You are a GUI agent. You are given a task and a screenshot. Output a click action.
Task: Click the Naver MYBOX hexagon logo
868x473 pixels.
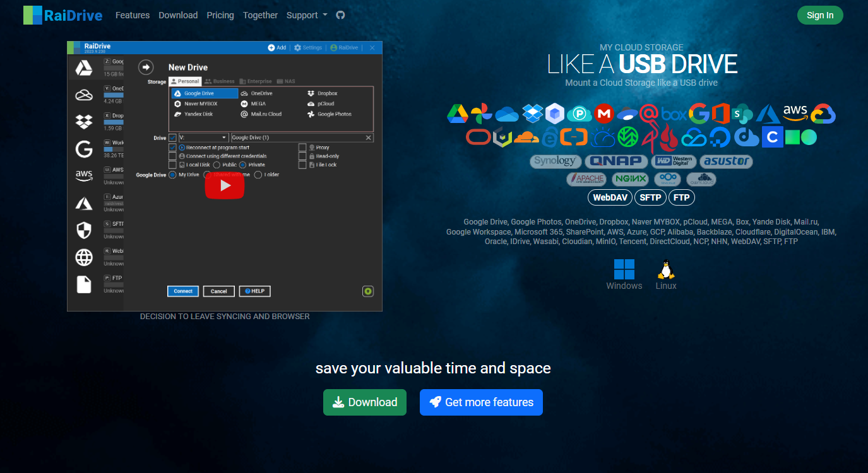tap(554, 114)
